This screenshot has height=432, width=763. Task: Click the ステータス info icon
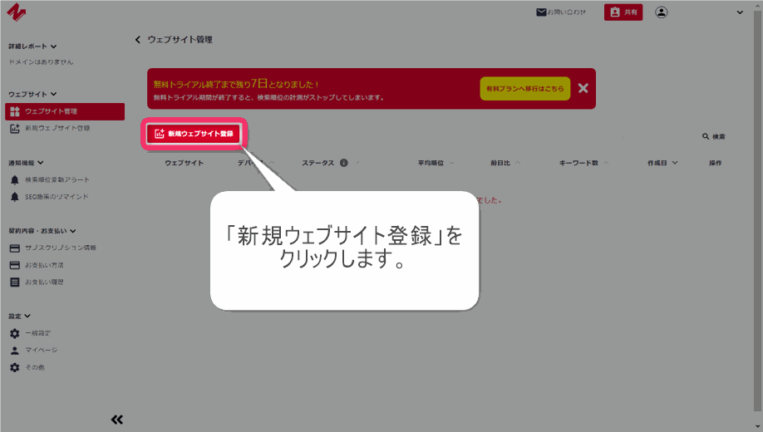coord(344,163)
